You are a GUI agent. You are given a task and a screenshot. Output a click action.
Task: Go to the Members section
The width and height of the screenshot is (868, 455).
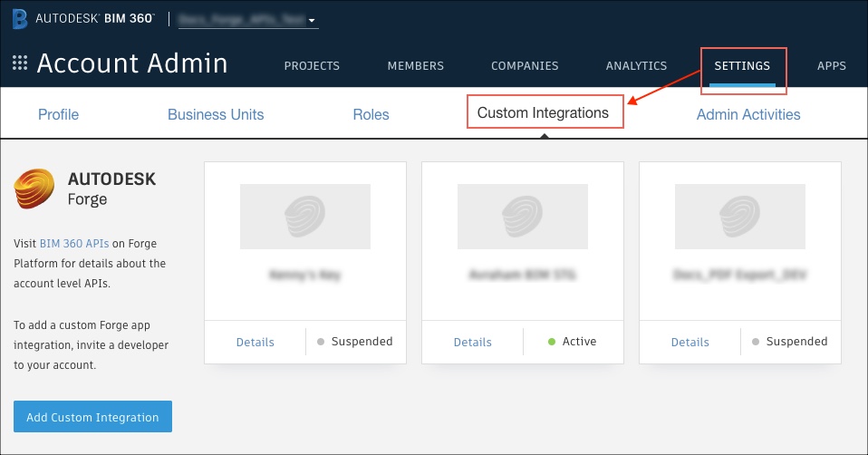415,66
